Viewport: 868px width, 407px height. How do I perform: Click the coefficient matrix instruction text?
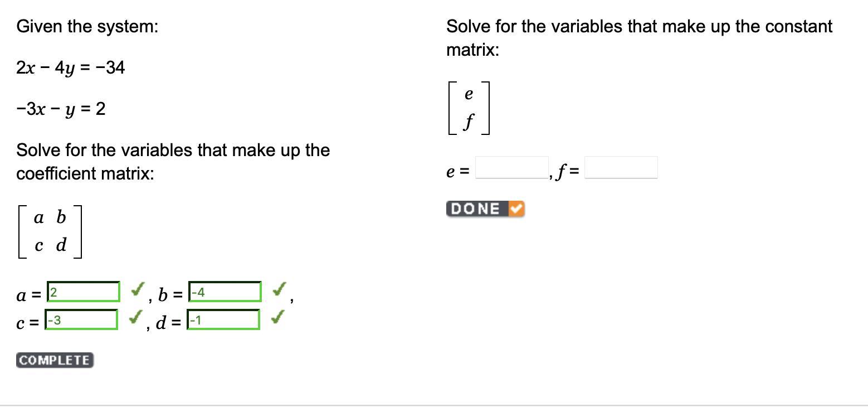[x=173, y=162]
